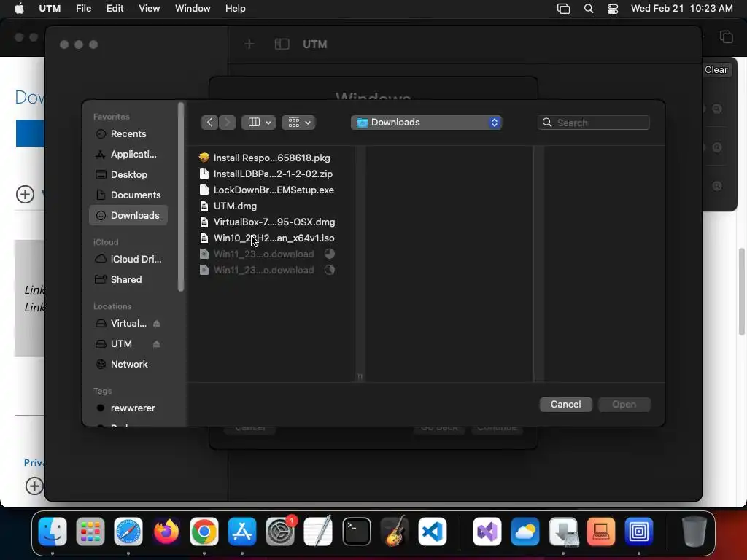This screenshot has width=747, height=560.
Task: Click the browser page scrollbar
Action: coord(742,292)
